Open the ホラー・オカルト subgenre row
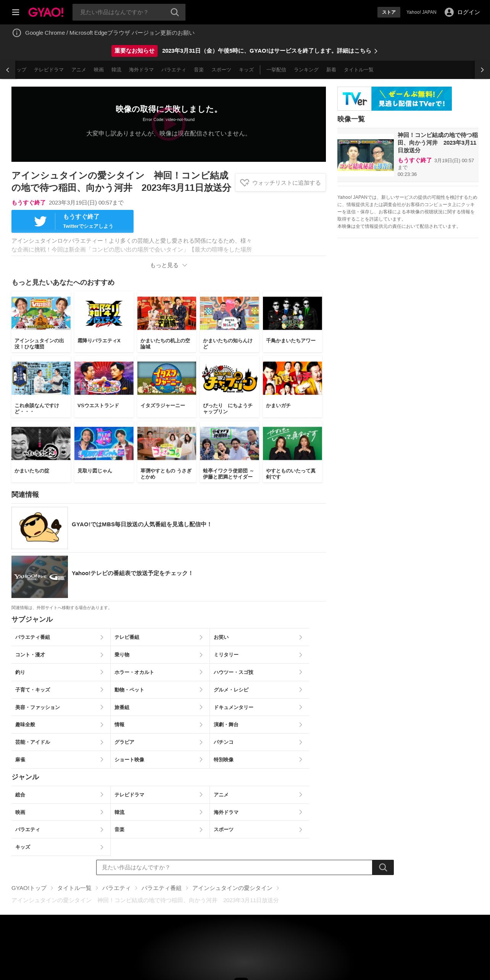490x980 pixels. tap(160, 672)
